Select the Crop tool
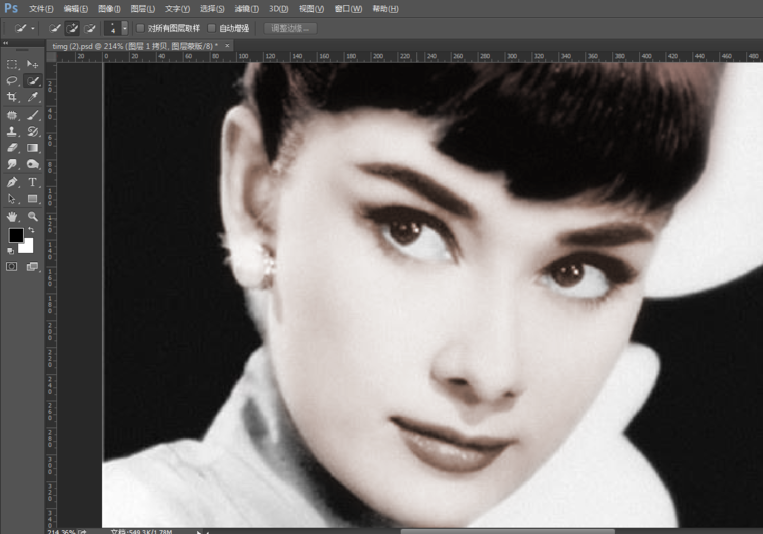 point(12,97)
